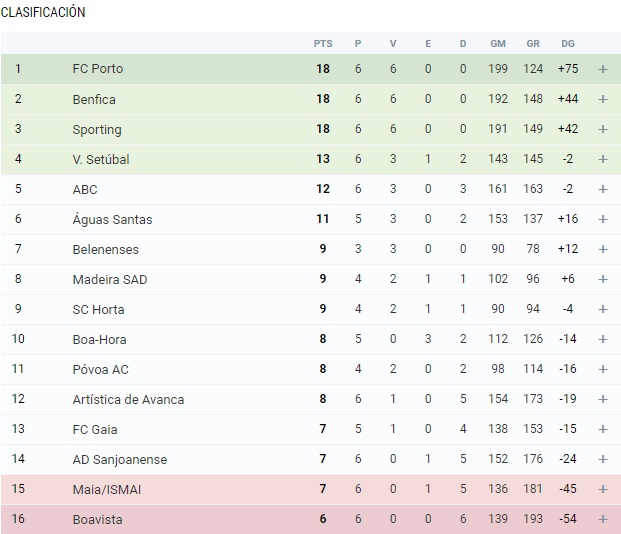This screenshot has width=621, height=534.
Task: Open Maia/ISMAI team entry
Action: point(107,489)
